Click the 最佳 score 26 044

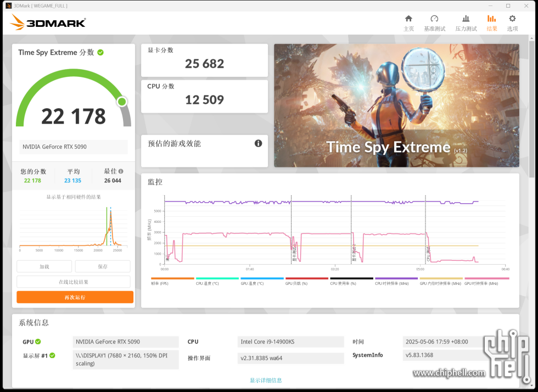(113, 181)
